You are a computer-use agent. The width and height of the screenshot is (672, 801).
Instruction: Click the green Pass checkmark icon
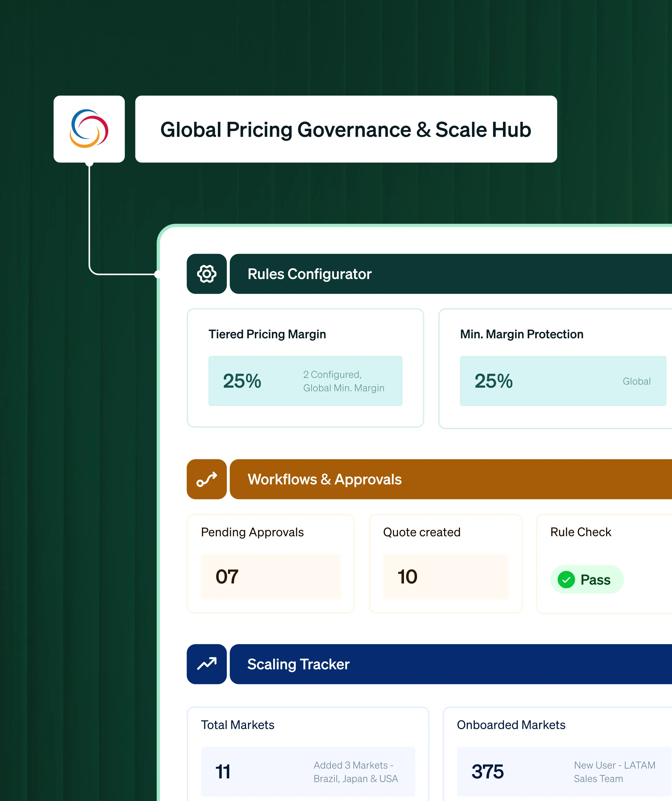(566, 580)
